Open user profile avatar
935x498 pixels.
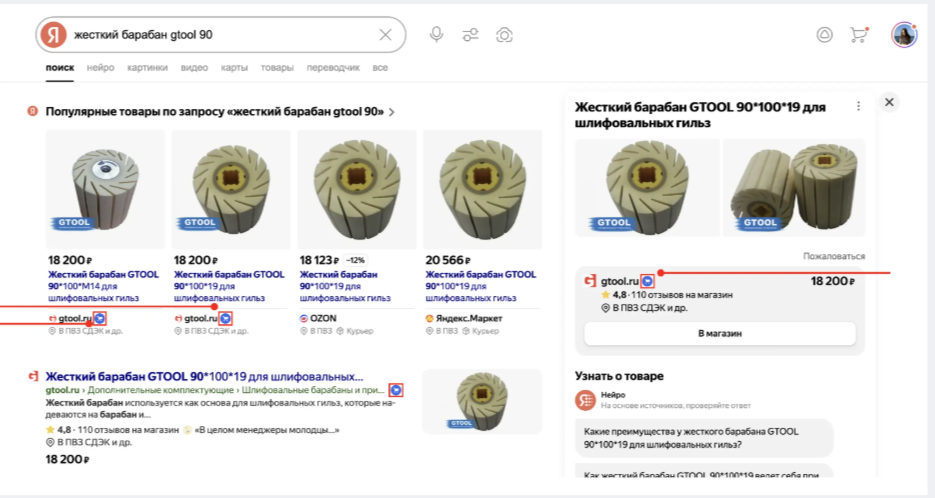pyautogui.click(x=904, y=34)
